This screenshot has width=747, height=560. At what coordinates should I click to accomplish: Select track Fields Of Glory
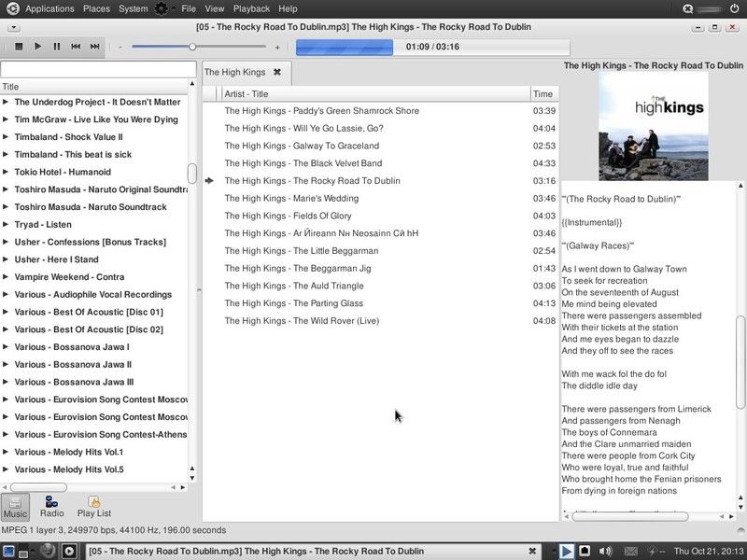380,216
